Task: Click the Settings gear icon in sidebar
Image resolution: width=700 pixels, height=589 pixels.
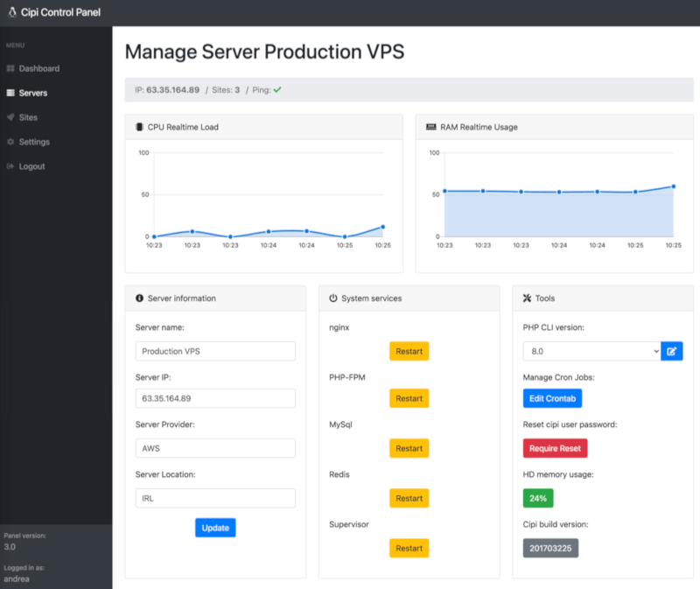Action: [x=10, y=142]
